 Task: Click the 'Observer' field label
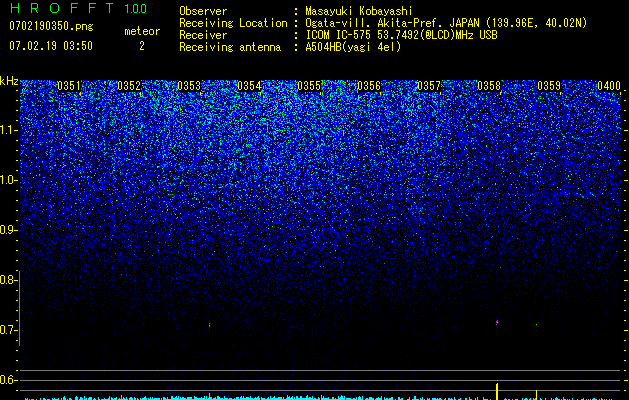pos(203,11)
